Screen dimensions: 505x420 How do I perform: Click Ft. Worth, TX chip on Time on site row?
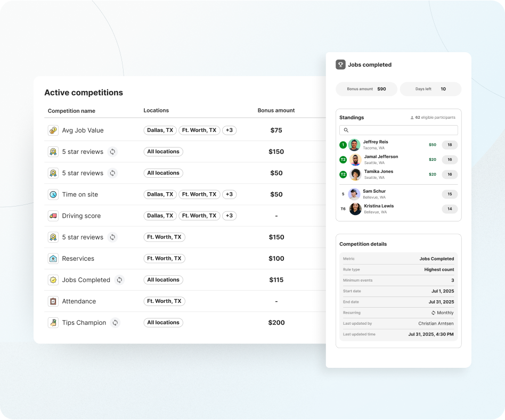(199, 194)
